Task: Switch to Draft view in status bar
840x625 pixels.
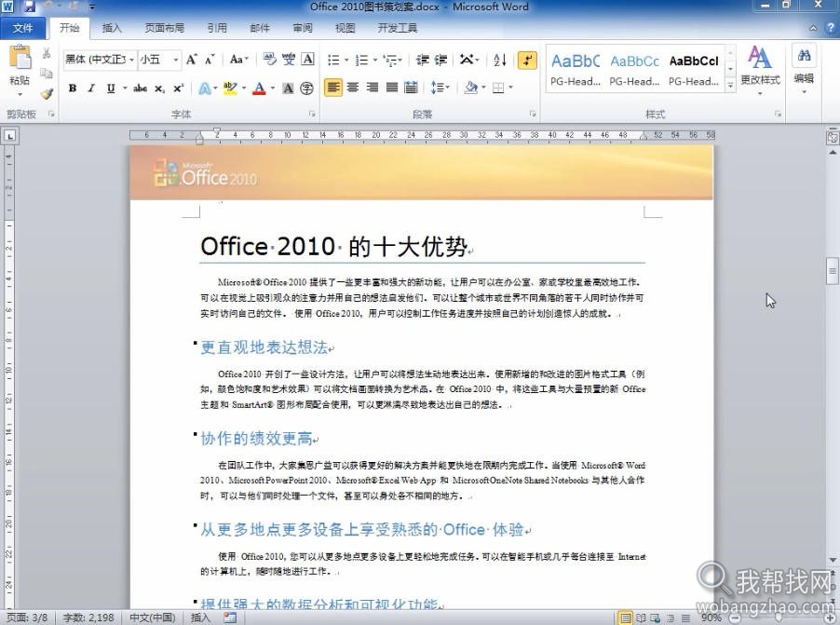Action: 685,618
